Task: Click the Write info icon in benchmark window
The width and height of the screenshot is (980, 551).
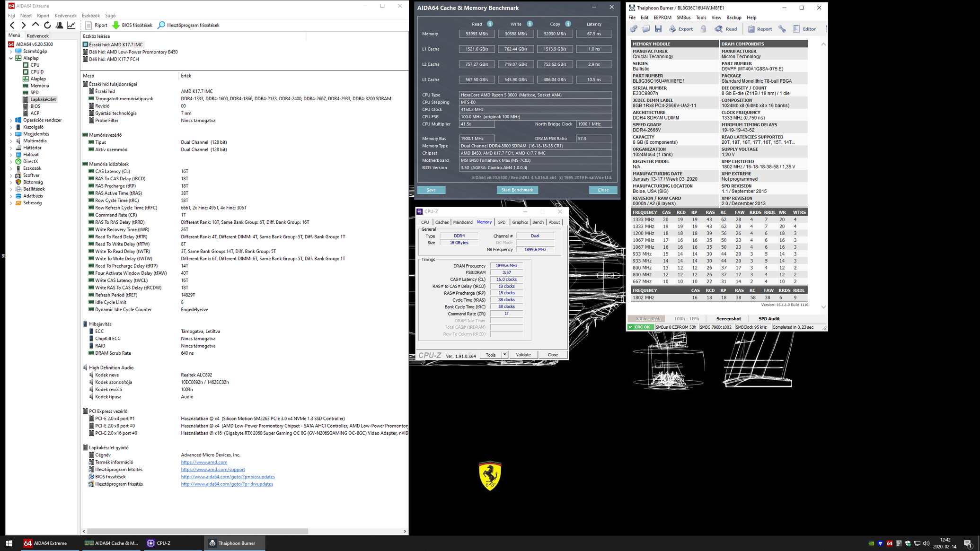Action: click(530, 24)
